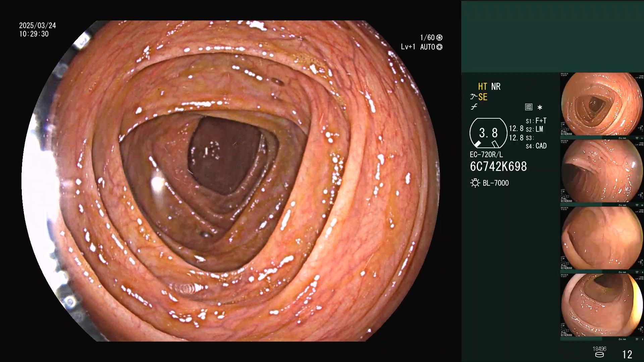Click the main live endoscopy view
The height and width of the screenshot is (362, 644).
pyautogui.click(x=231, y=181)
